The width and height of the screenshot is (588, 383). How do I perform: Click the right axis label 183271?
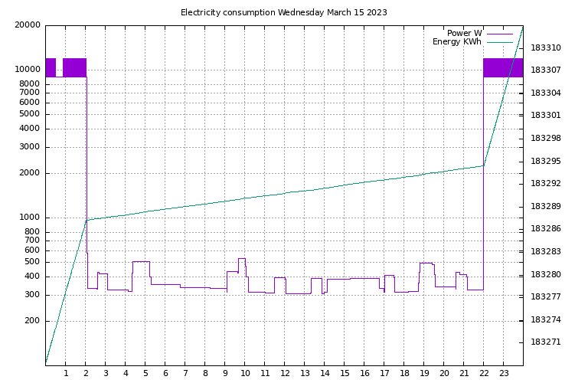(546, 342)
